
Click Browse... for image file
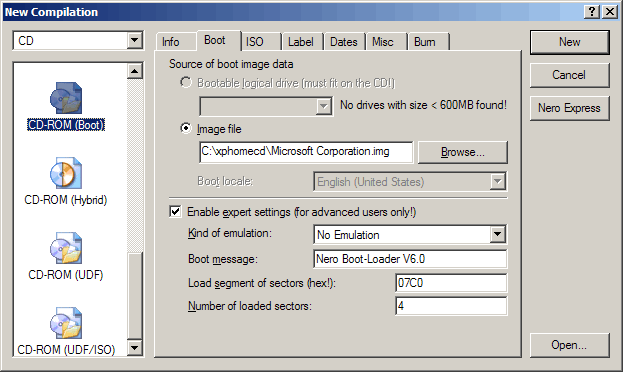click(463, 152)
